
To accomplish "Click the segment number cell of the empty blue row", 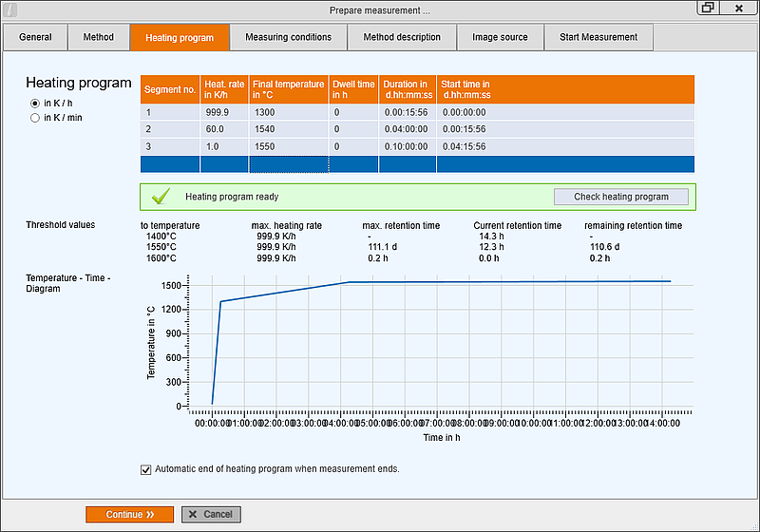I will (170, 164).
